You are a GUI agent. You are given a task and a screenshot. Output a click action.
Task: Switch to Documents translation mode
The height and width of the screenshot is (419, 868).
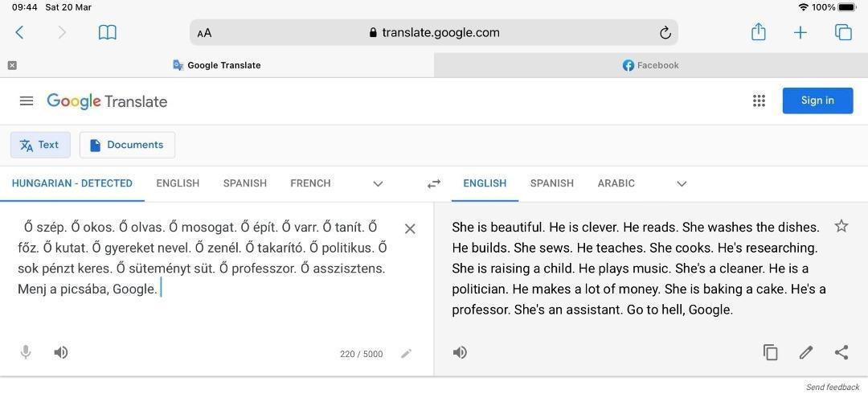point(127,145)
